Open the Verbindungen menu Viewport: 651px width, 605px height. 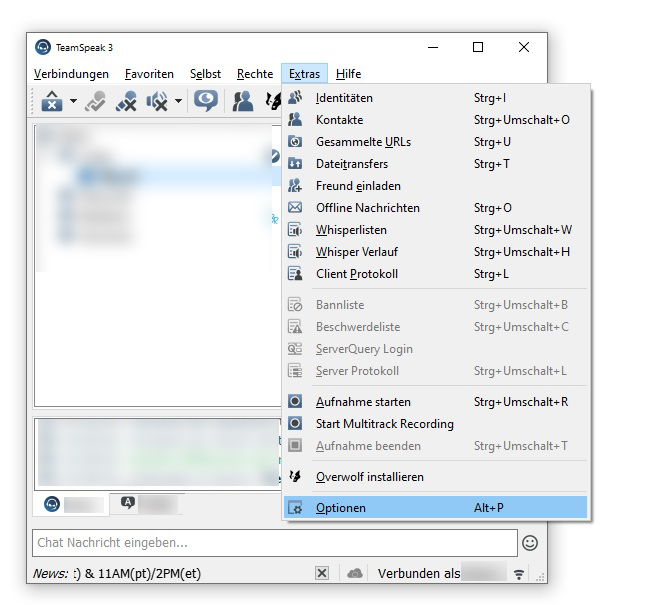coord(71,74)
